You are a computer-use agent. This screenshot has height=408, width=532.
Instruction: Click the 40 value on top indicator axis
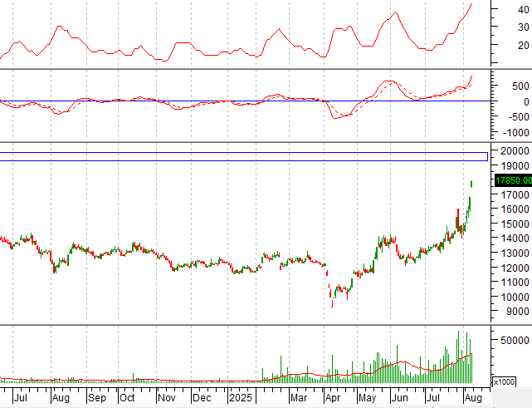tap(524, 9)
